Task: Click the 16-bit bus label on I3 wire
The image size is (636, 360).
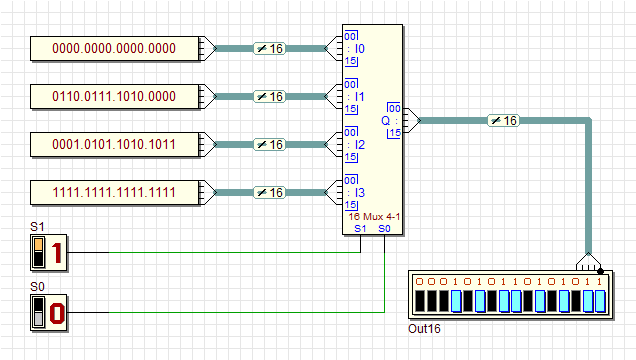Action: [270, 192]
